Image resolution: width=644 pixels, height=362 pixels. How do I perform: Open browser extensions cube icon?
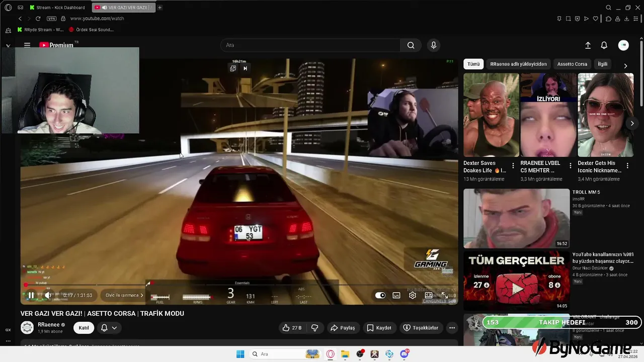[608, 19]
